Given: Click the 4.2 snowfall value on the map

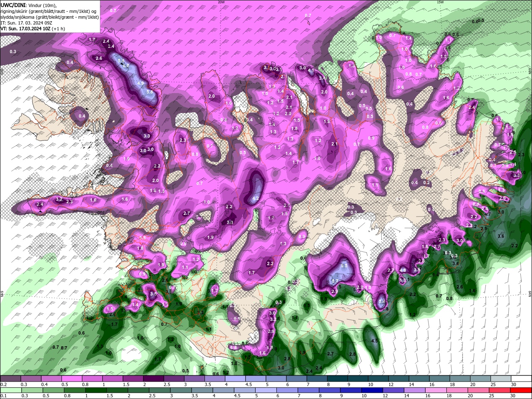Looking at the screenshot, I should [256, 199].
